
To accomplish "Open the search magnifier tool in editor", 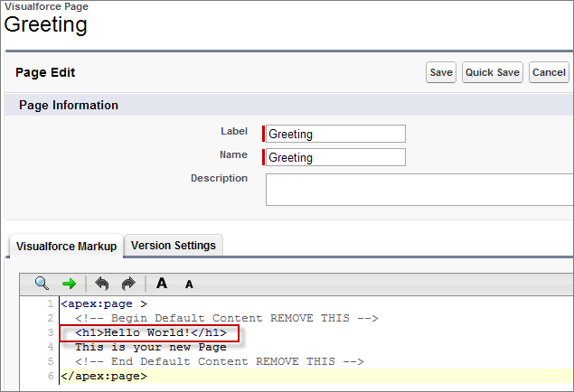I will [x=42, y=284].
